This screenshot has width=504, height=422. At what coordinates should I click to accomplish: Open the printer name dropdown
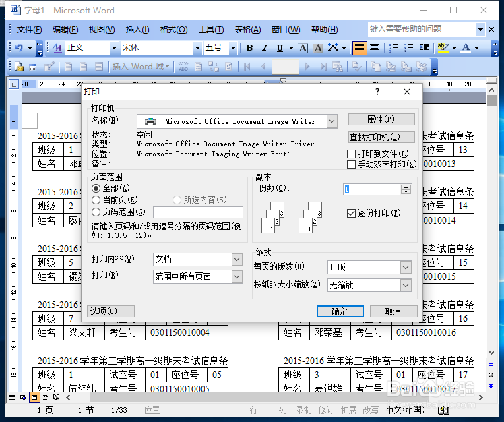[x=332, y=122]
